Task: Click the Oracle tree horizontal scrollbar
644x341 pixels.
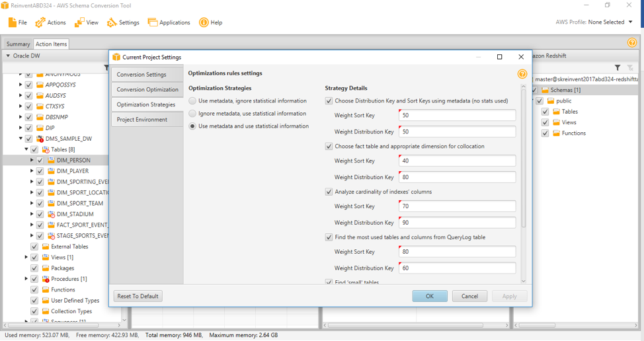Action: pos(54,325)
